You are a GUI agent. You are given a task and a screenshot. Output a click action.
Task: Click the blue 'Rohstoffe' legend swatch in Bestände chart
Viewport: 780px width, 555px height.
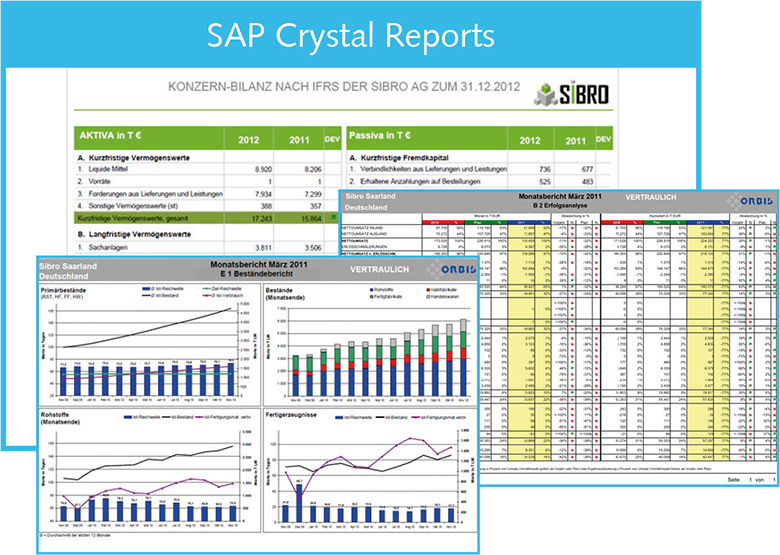[372, 289]
